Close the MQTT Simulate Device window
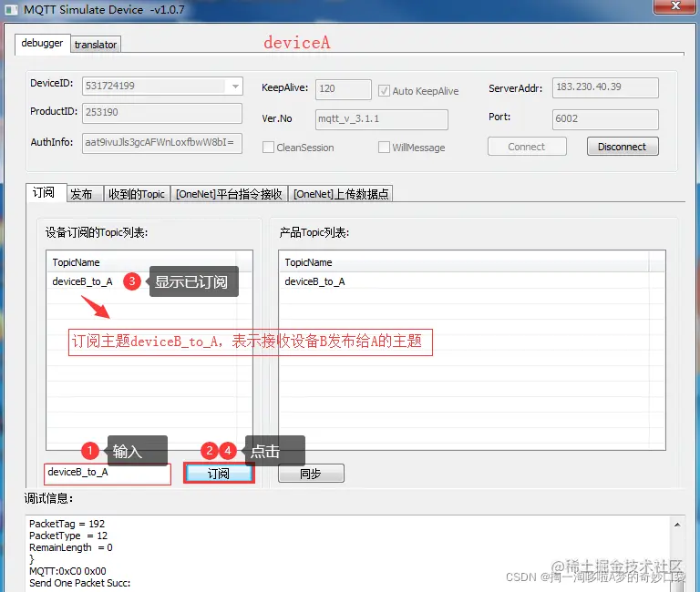Image resolution: width=700 pixels, height=592 pixels. [x=675, y=6]
